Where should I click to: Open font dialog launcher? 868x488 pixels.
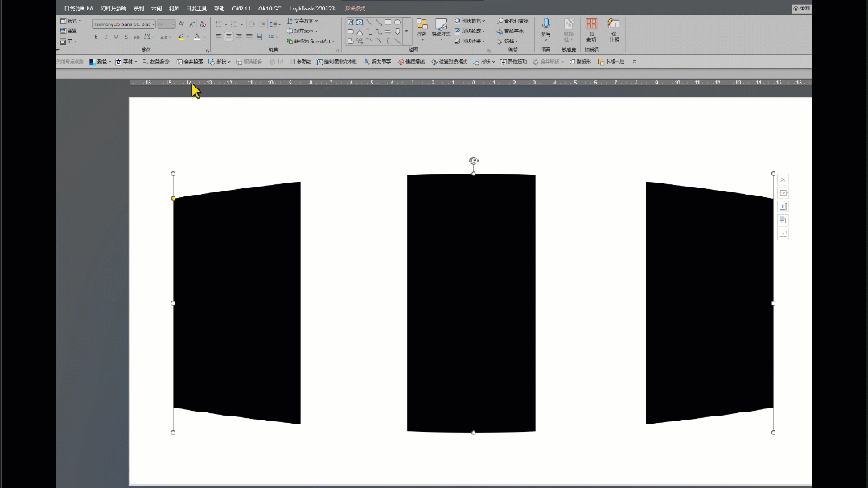208,51
